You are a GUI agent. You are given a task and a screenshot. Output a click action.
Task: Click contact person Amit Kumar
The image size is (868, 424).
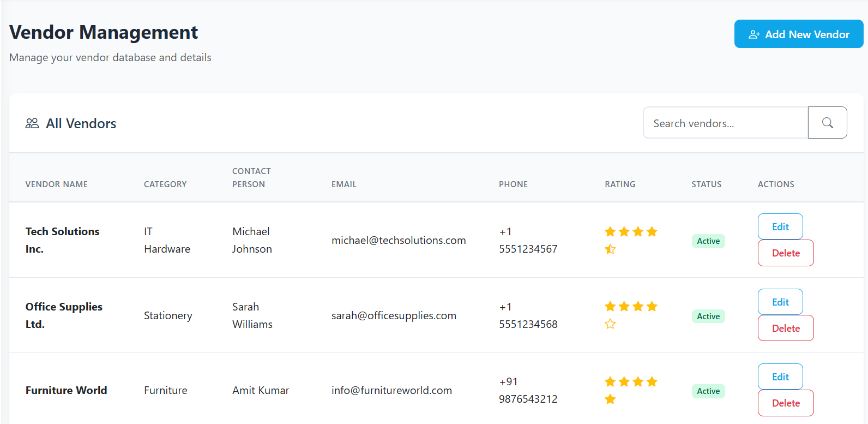pos(261,390)
